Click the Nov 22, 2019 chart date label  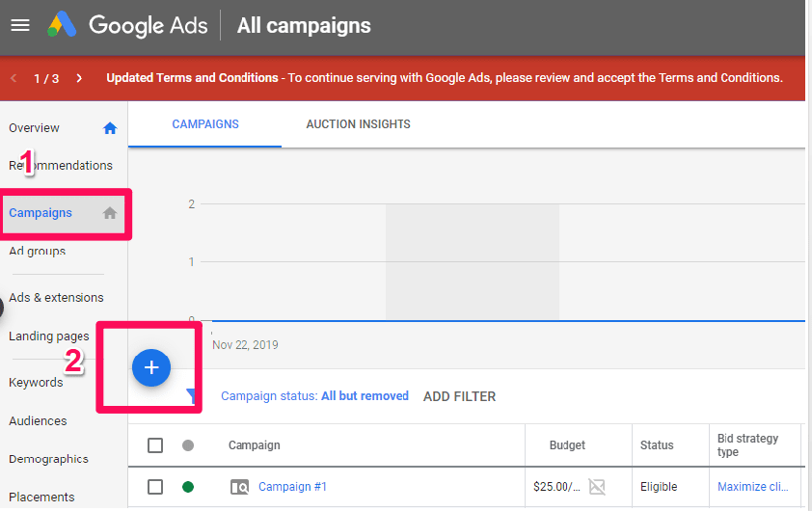pos(245,345)
